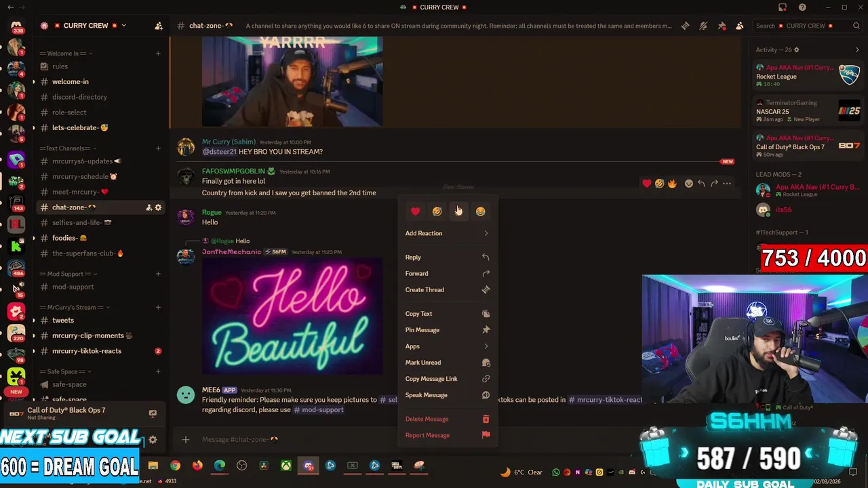React with heart emoji in context menu
Image resolution: width=868 pixels, height=488 pixels.
pyautogui.click(x=415, y=211)
